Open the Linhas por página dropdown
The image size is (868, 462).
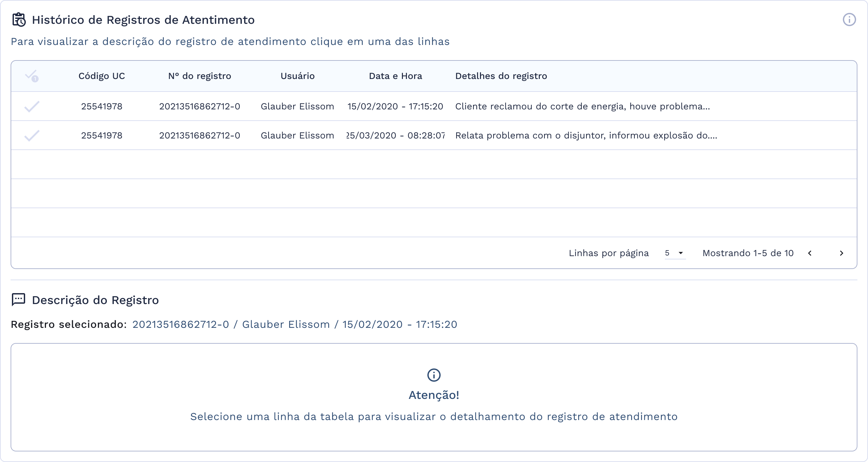click(674, 253)
